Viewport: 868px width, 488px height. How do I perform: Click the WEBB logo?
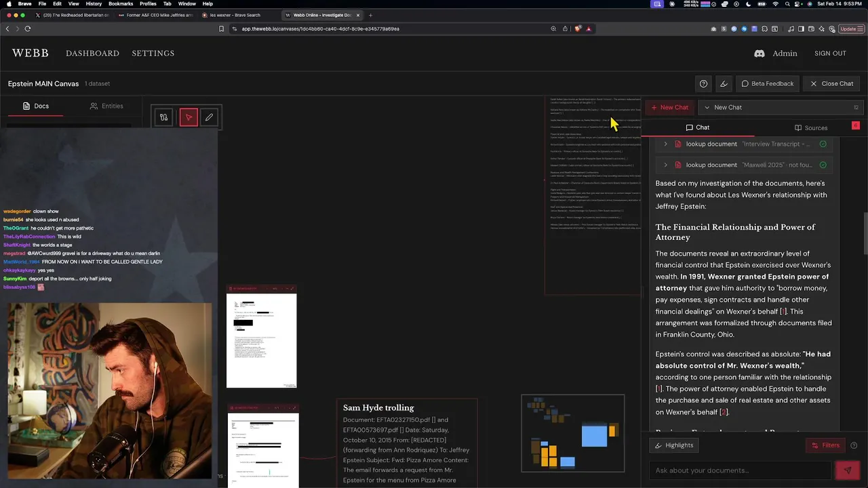coord(31,54)
